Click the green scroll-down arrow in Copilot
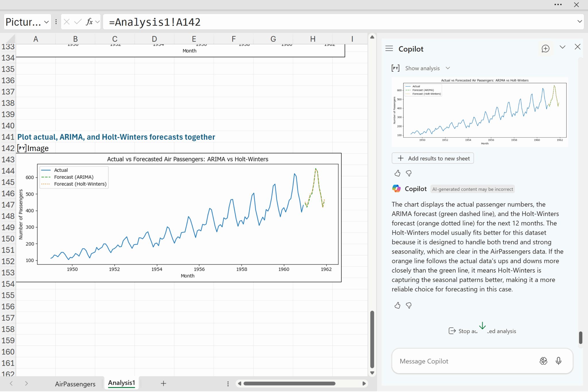The width and height of the screenshot is (588, 392). point(482,326)
